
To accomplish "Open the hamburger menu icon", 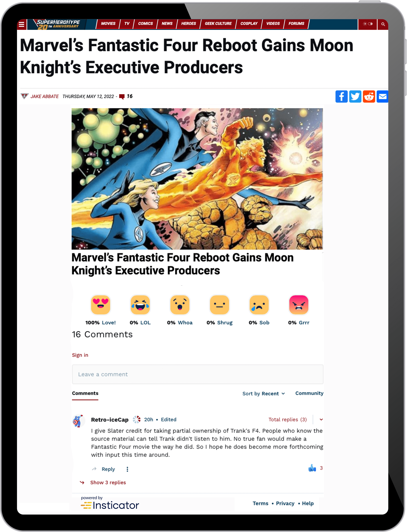I will pos(22,24).
